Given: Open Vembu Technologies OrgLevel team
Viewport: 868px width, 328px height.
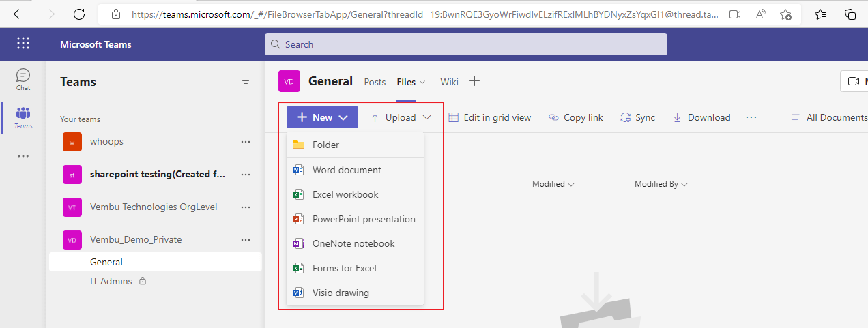Looking at the screenshot, I should (155, 207).
